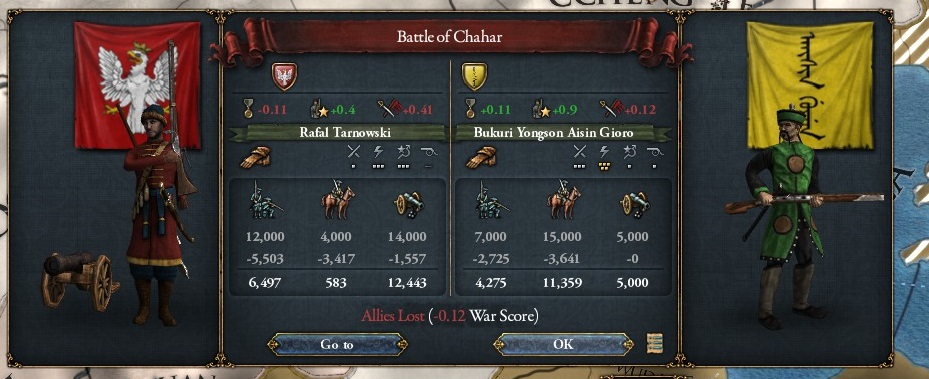Click the yellow Manchu shield emblem
929x379 pixels.
point(474,76)
